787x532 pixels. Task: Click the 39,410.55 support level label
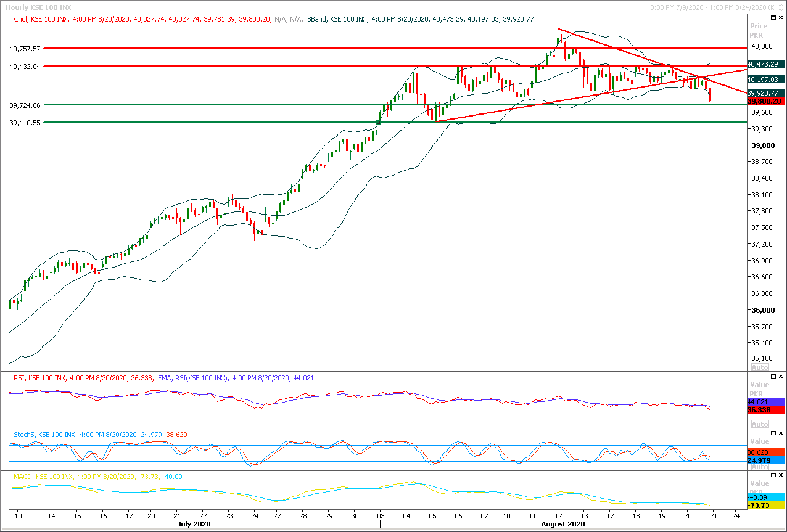pos(25,123)
